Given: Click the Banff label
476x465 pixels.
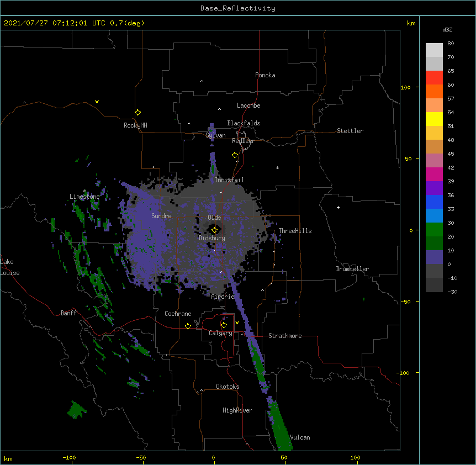Looking at the screenshot, I should click(68, 313).
